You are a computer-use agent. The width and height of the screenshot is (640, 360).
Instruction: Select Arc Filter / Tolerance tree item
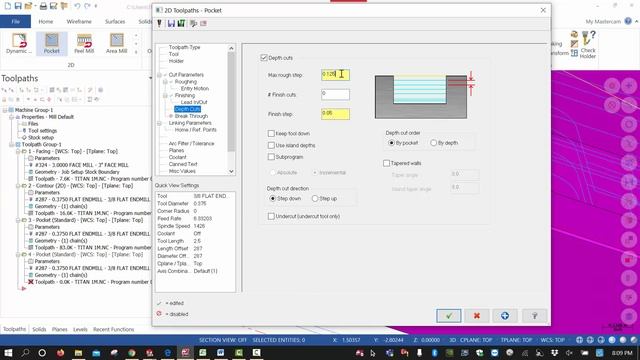pyautogui.click(x=191, y=144)
